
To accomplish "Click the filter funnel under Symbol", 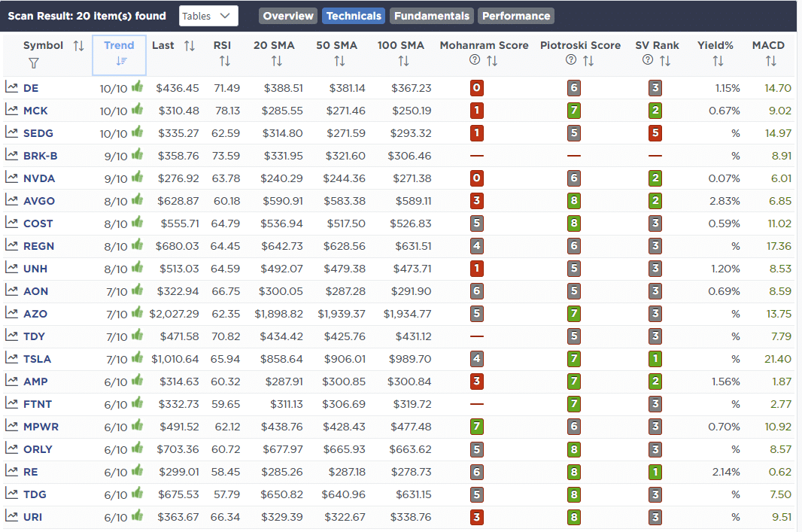I will (x=33, y=63).
